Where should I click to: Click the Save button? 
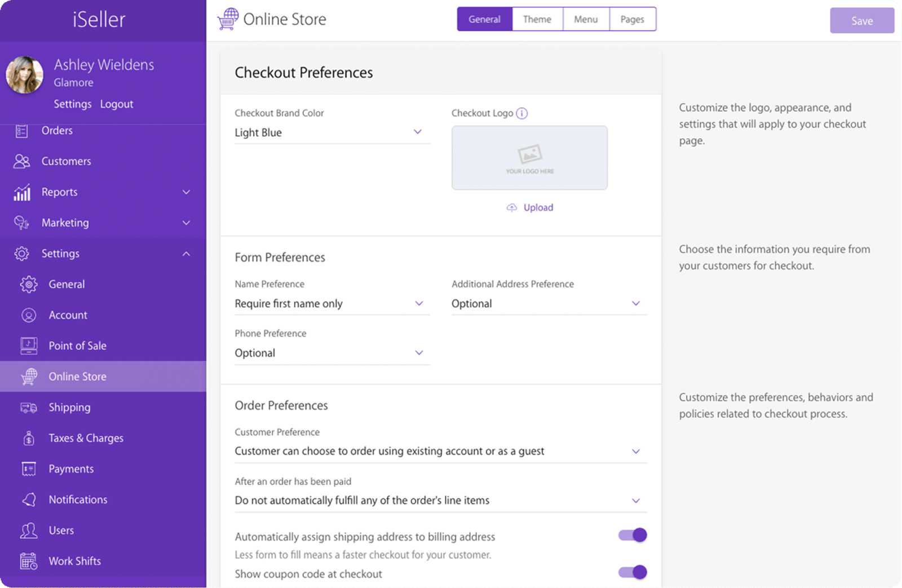click(862, 20)
